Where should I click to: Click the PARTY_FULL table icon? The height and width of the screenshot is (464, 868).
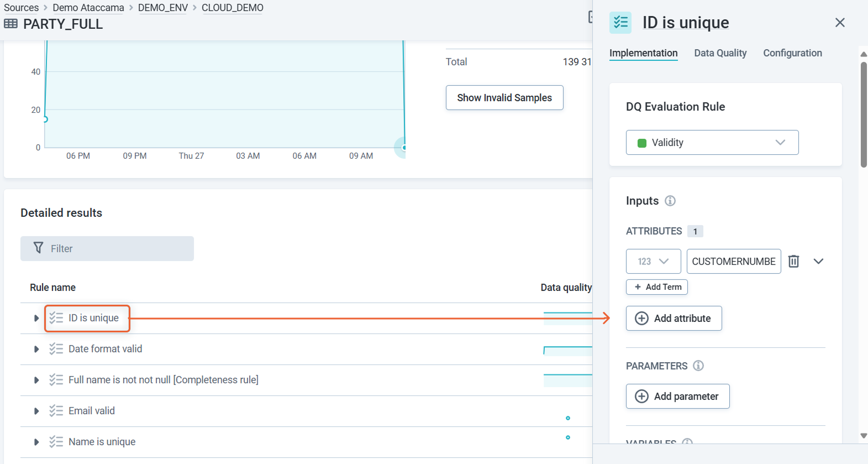click(10, 24)
